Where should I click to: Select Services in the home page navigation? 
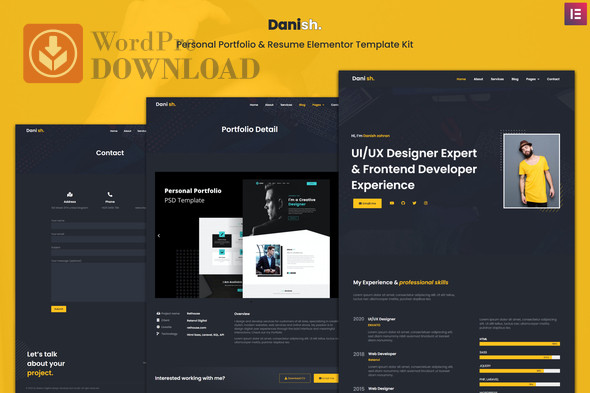click(497, 79)
